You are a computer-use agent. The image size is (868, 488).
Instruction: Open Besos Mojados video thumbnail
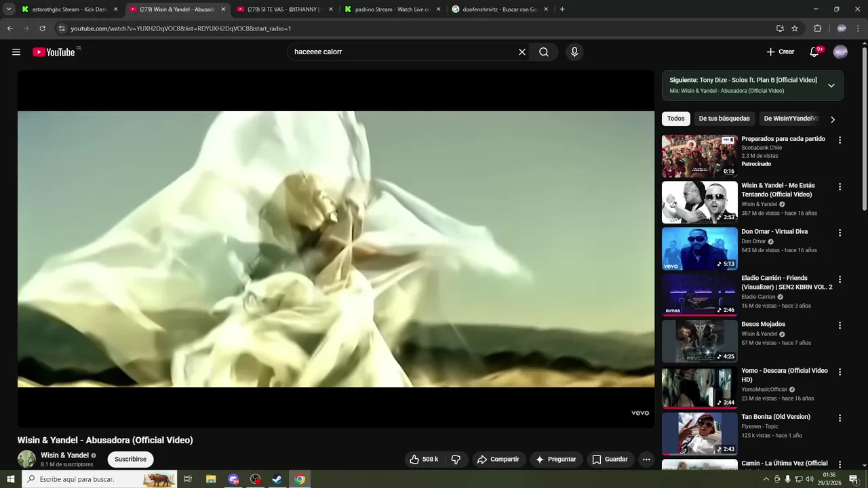[699, 341]
